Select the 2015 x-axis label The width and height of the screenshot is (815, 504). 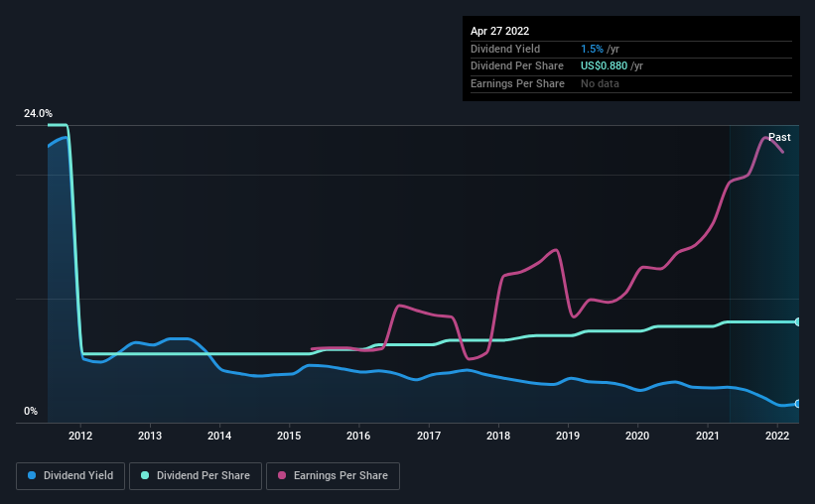point(289,436)
